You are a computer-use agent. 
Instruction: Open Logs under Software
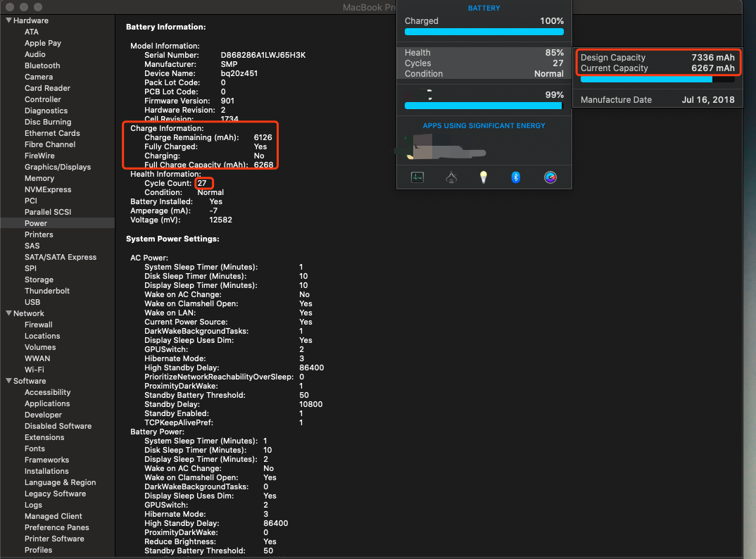(x=33, y=505)
